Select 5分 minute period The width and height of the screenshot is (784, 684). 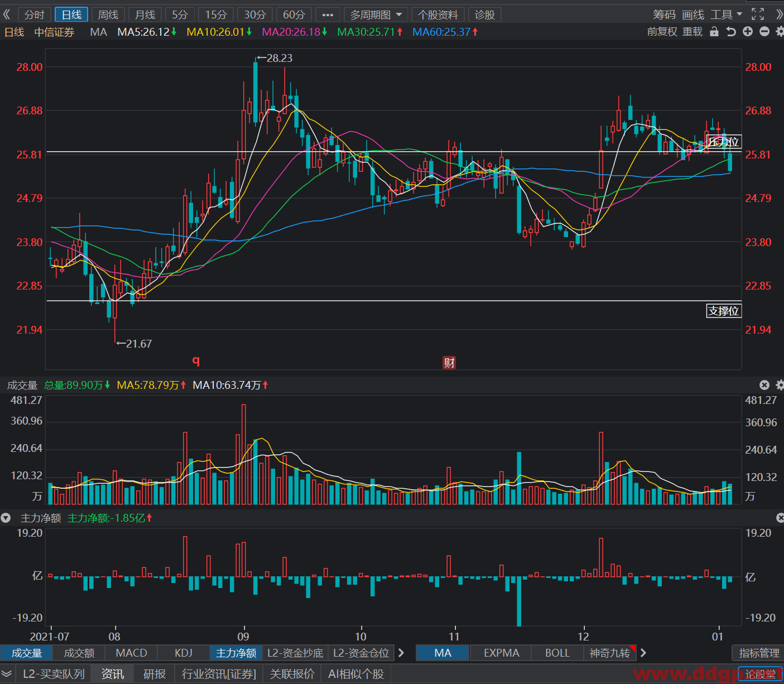(x=180, y=15)
